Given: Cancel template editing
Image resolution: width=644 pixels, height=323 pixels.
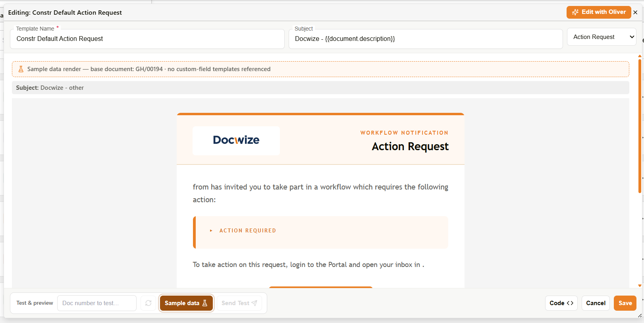Looking at the screenshot, I should (x=596, y=303).
